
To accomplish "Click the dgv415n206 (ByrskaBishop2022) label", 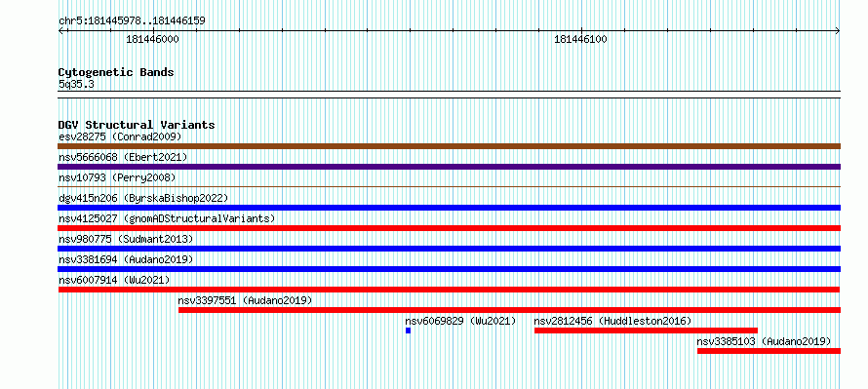I will point(143,198).
